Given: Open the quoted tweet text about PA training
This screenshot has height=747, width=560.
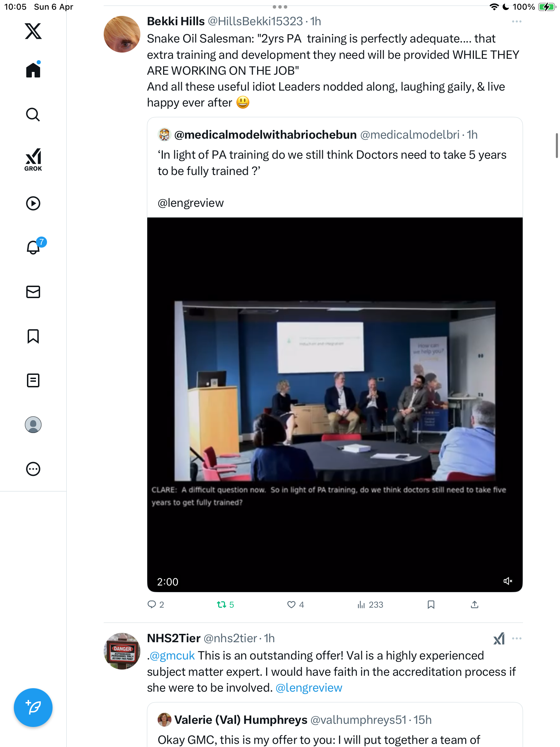Looking at the screenshot, I should pos(332,163).
